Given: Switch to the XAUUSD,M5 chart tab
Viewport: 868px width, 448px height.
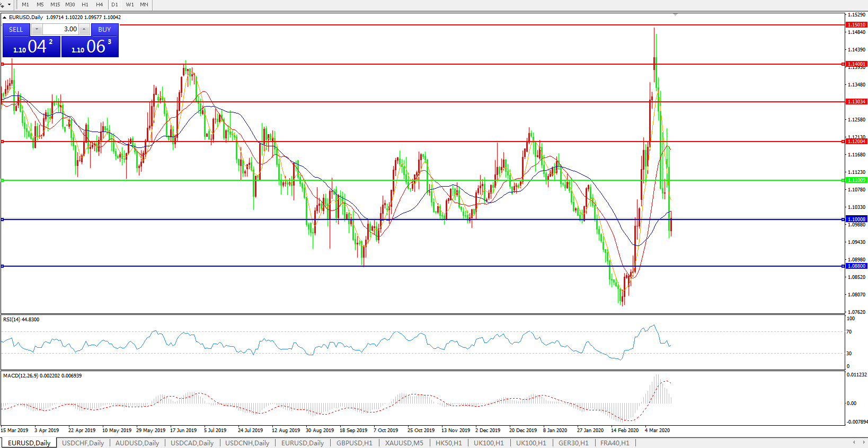Looking at the screenshot, I should (x=404, y=443).
